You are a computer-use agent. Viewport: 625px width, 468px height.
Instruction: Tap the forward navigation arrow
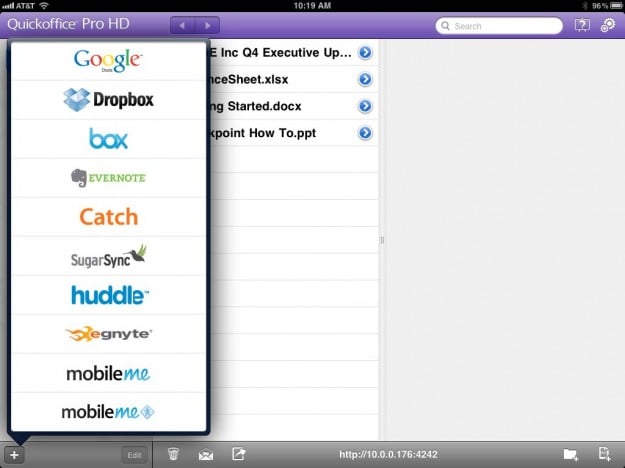207,26
